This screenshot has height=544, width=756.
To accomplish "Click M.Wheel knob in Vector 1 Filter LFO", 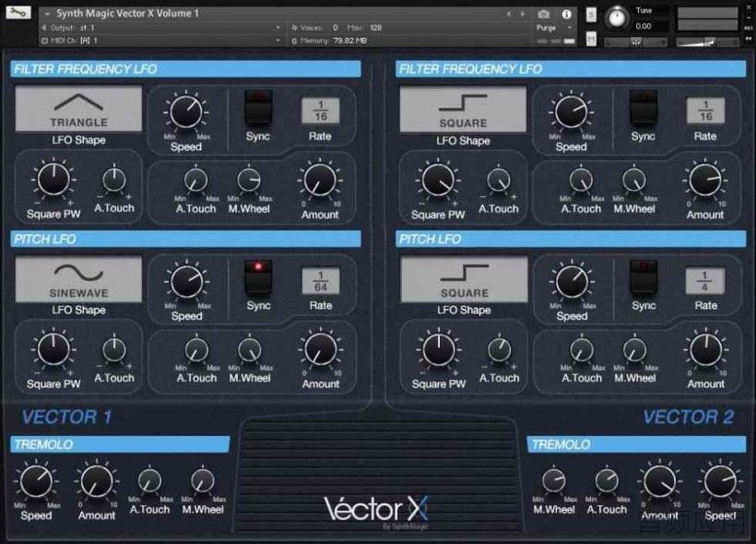I will tap(249, 181).
